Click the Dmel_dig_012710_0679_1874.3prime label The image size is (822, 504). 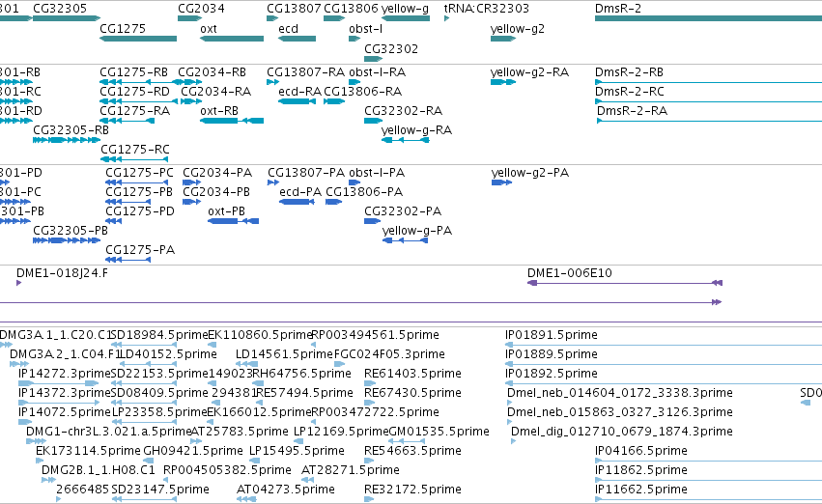(622, 432)
